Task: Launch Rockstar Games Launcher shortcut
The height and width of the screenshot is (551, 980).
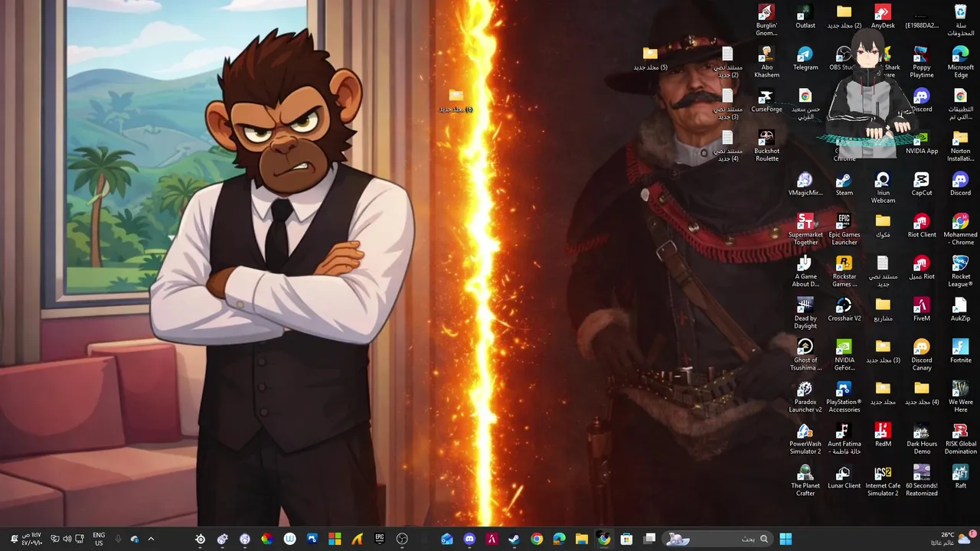Action: pyautogui.click(x=844, y=272)
